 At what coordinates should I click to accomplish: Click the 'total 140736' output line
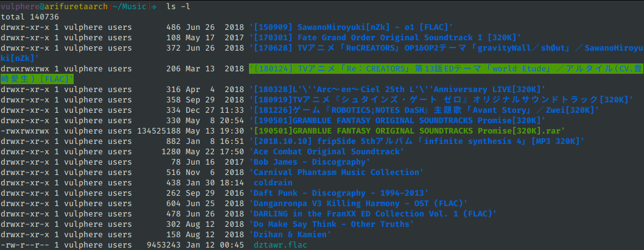[30, 16]
